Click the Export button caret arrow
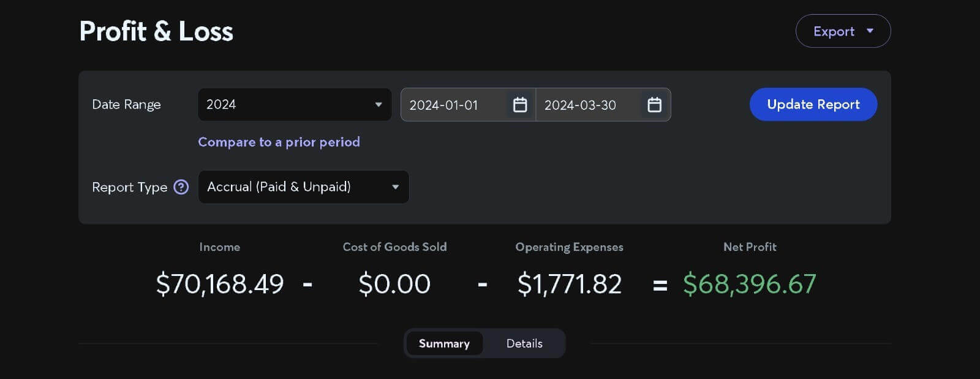The image size is (980, 379). pyautogui.click(x=870, y=31)
